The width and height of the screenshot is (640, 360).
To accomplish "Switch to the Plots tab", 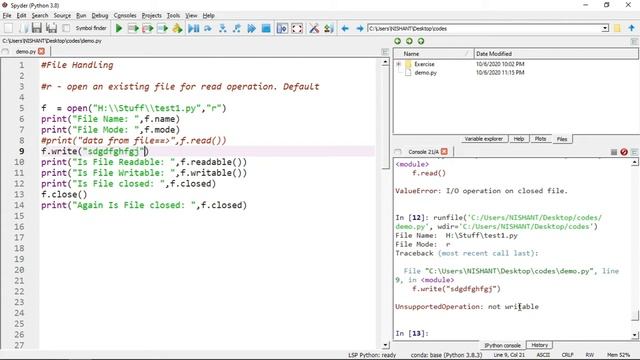I will click(540, 139).
